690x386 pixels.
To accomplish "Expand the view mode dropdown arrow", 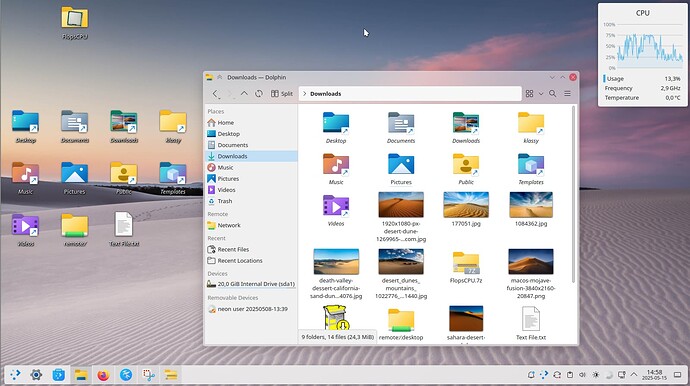I will 541,94.
